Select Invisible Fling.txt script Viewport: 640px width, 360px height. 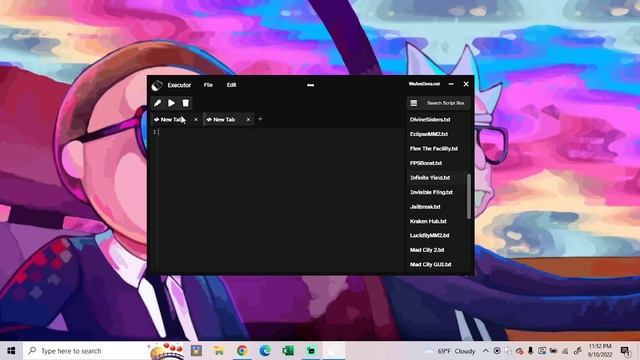(431, 192)
